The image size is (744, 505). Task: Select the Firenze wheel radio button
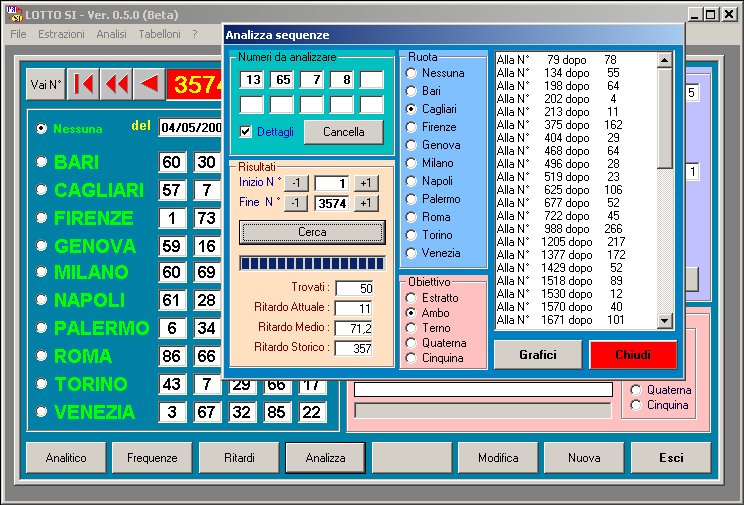411,127
